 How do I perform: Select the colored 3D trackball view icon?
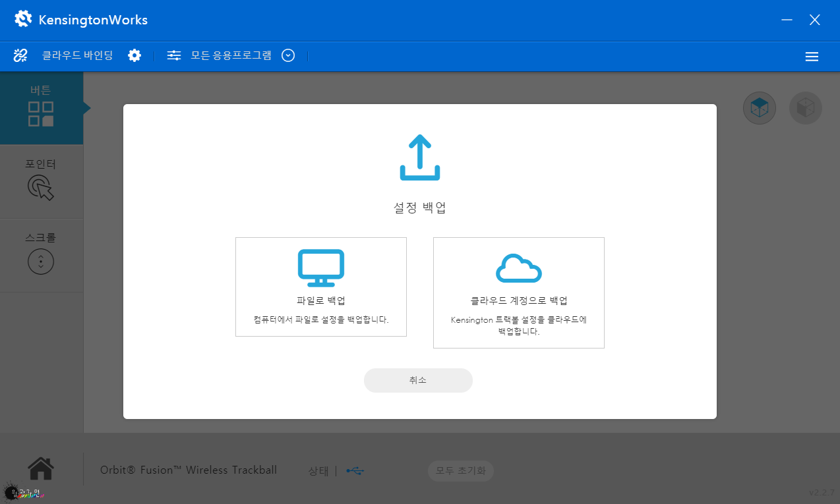click(760, 108)
